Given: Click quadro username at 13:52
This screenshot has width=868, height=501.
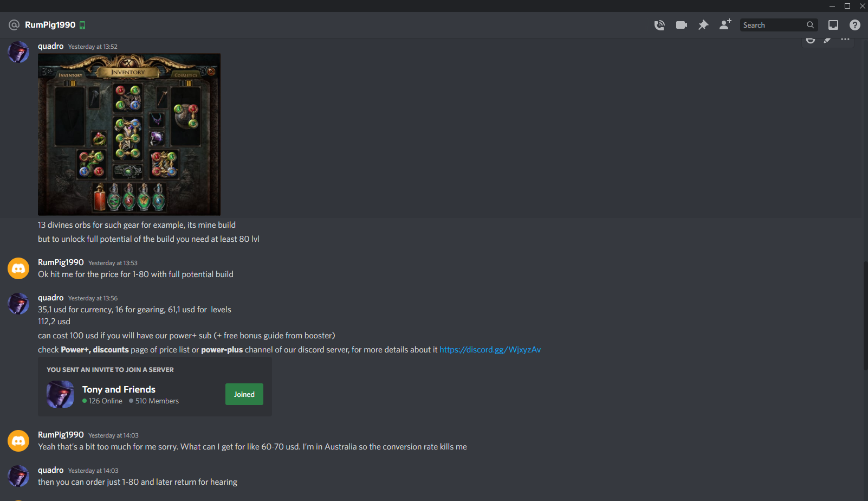Looking at the screenshot, I should coord(51,46).
